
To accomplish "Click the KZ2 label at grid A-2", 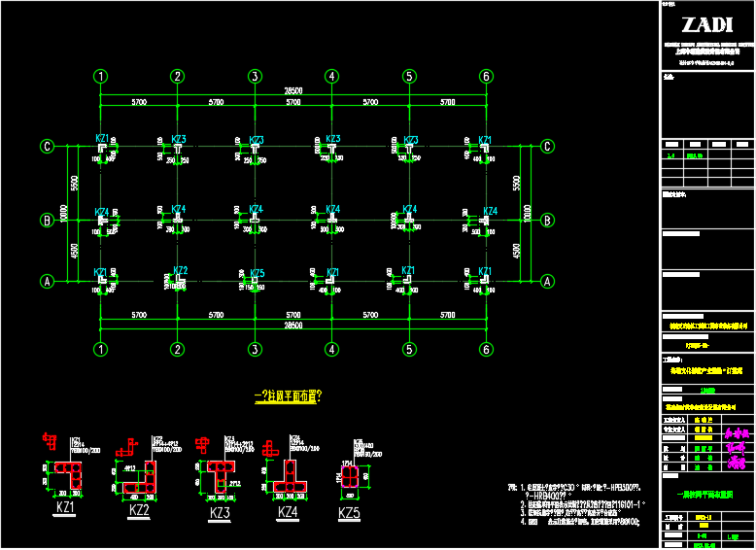I will 181,270.
